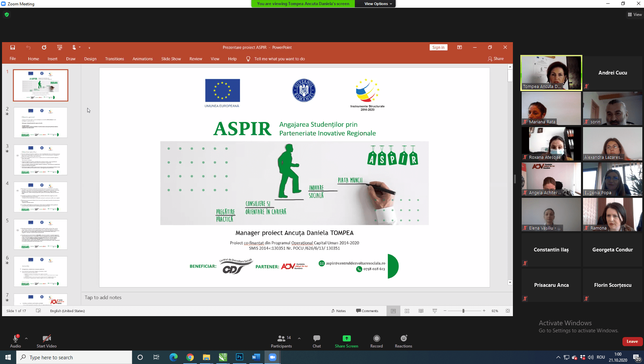644x364 pixels.
Task: Open the Transitions ribbon tab
Action: [x=114, y=59]
